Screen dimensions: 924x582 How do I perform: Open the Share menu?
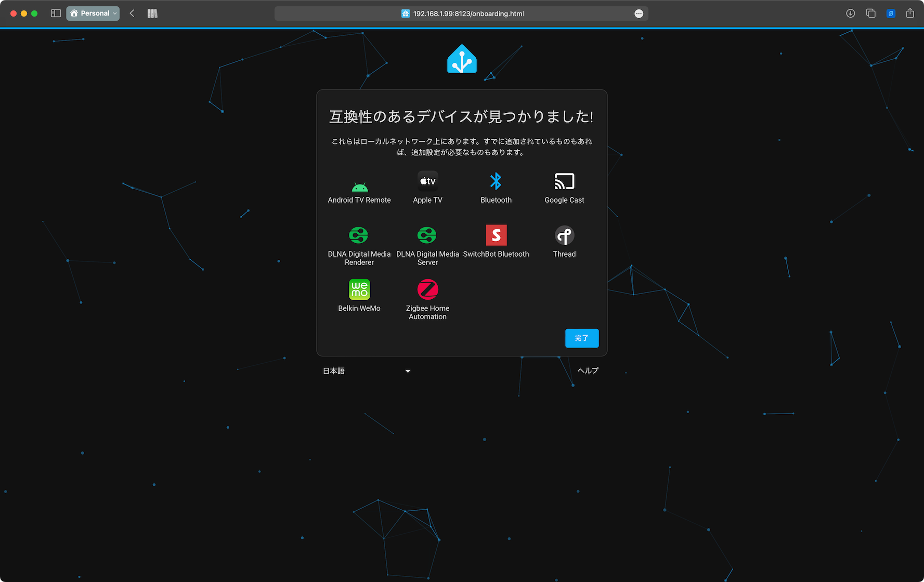(x=910, y=13)
